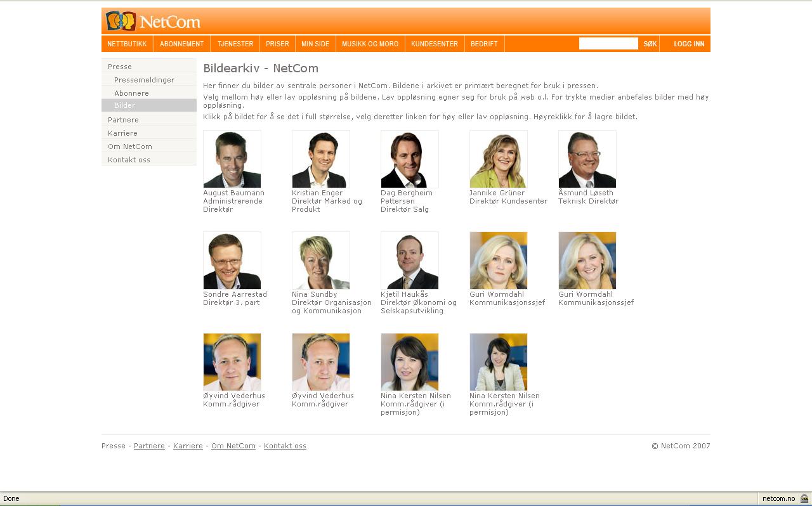The width and height of the screenshot is (812, 506).
Task: Click the Bildearkiv - NetCom heading
Action: point(261,68)
